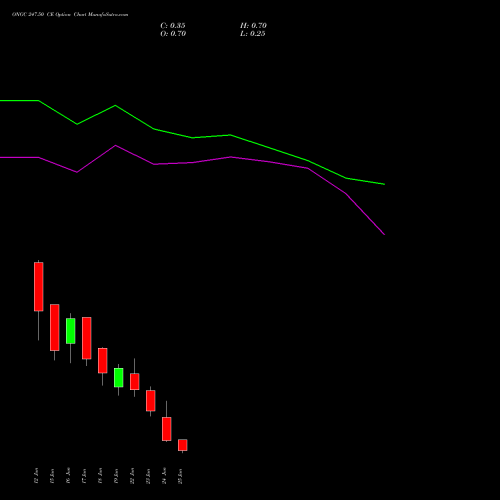Screen dimensions: 500x500
Task: Click the red candle for 15 Jan
Action: coord(55,327)
